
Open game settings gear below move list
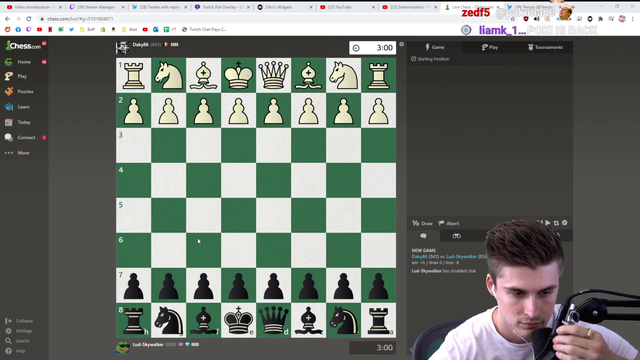pyautogui.click(x=564, y=223)
